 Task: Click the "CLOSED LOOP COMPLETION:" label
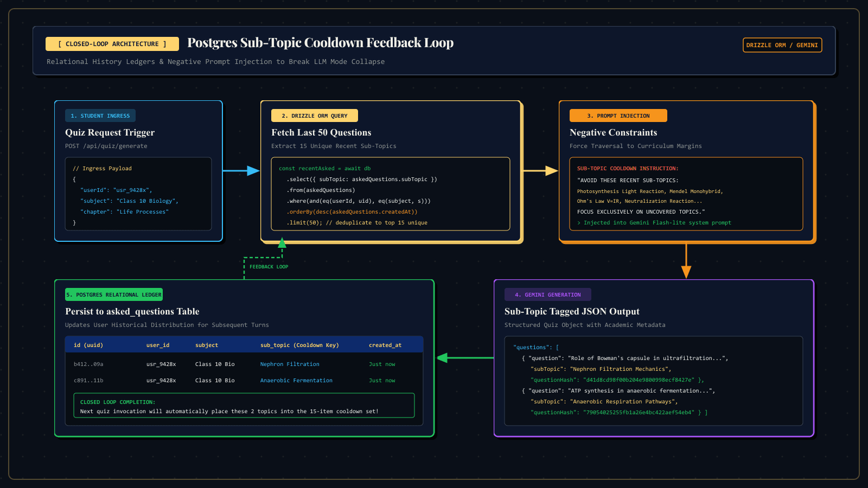click(x=118, y=402)
